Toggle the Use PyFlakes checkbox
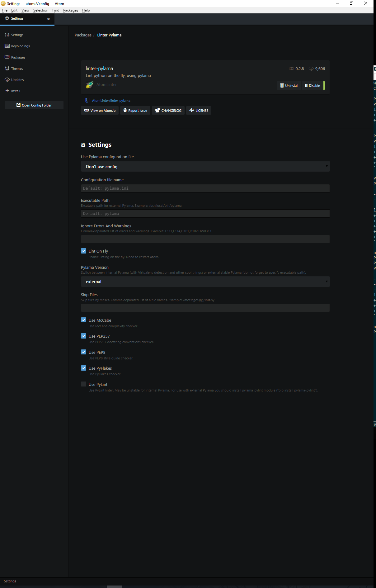This screenshot has height=588, width=376. [x=83, y=368]
